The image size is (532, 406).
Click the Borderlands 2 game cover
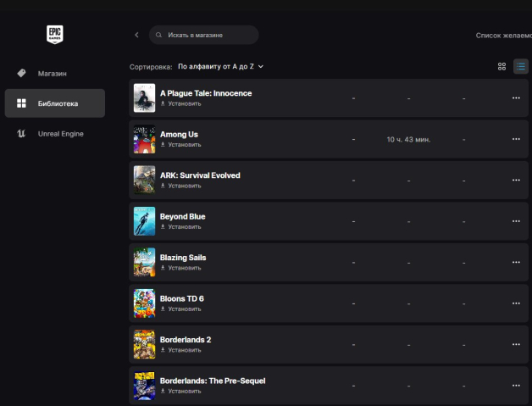pos(144,344)
